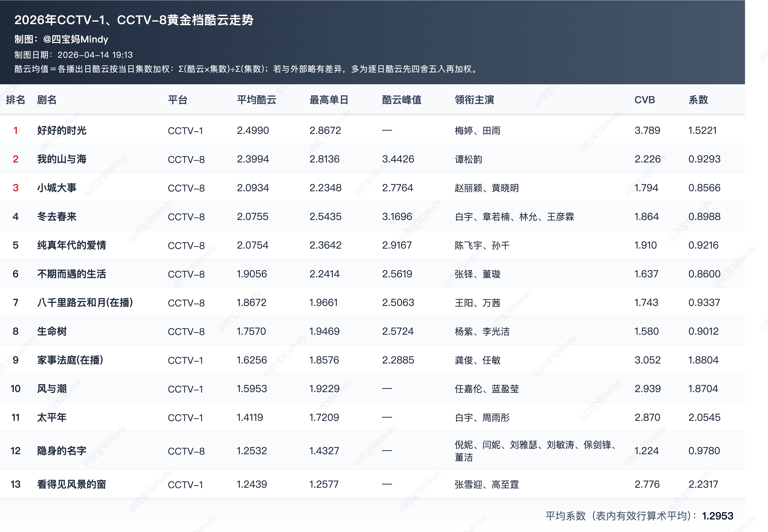The height and width of the screenshot is (532, 768).
Task: Click the 小城大事 row title
Action: pos(57,188)
